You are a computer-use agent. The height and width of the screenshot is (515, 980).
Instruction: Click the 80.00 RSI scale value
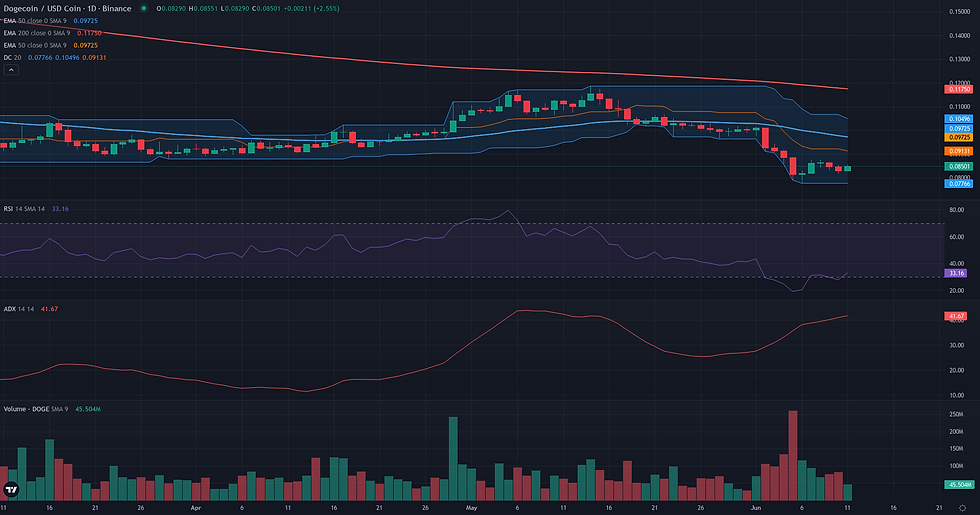coord(956,210)
